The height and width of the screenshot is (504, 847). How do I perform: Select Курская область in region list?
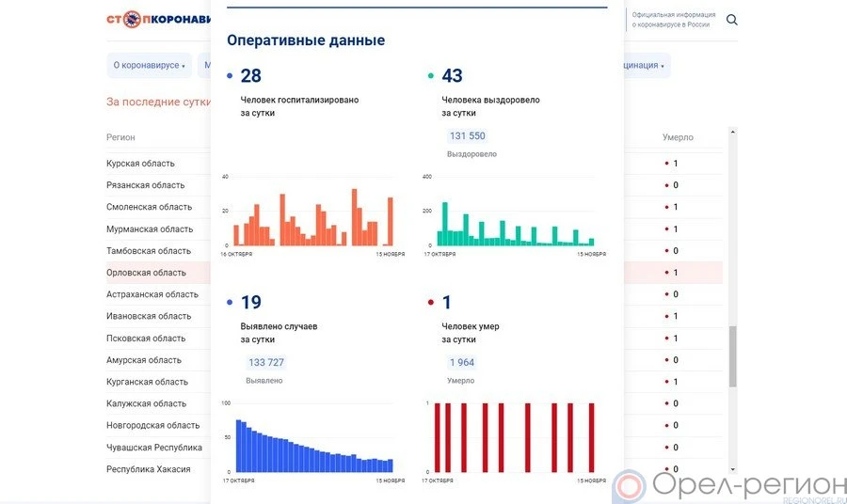[x=141, y=164]
